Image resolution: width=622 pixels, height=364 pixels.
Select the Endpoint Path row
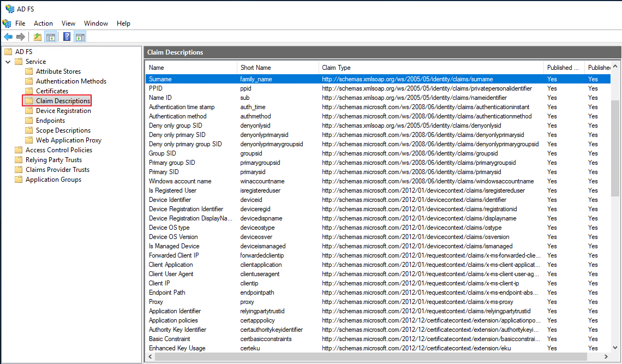pyautogui.click(x=378, y=293)
